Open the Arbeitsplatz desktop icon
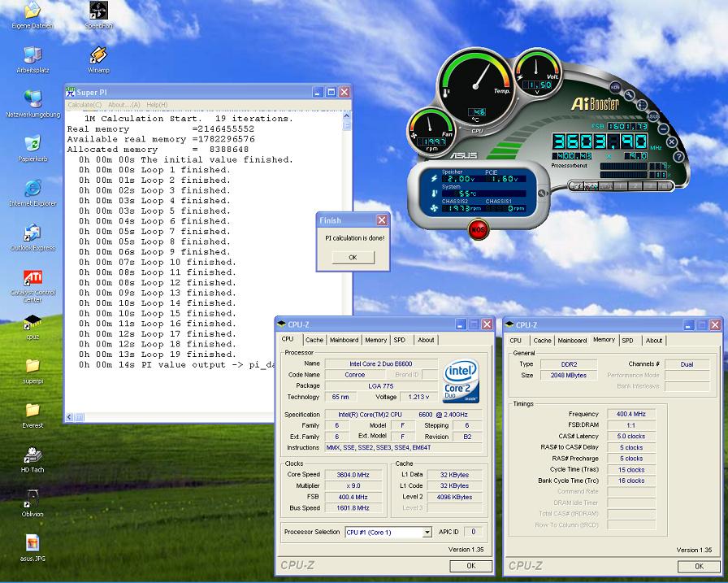The image size is (728, 583). 32,59
